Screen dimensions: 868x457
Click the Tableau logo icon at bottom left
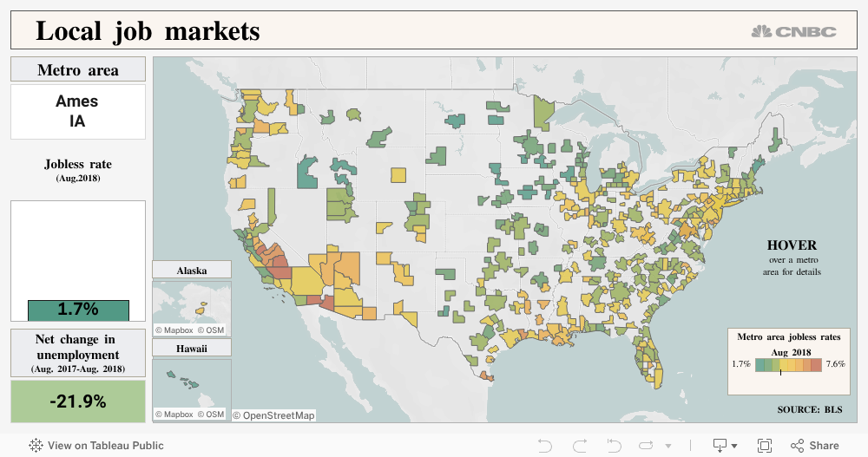pos(36,446)
